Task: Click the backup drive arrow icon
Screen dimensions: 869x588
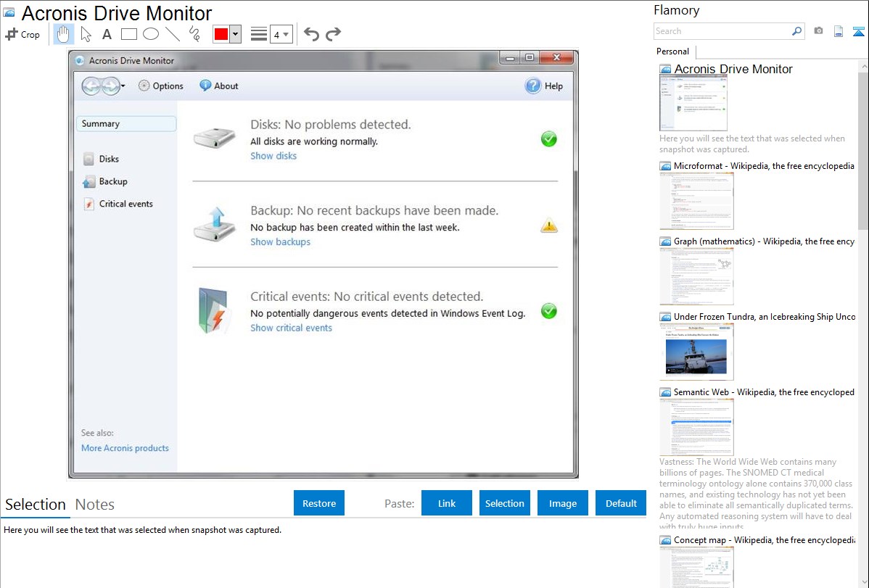Action: (215, 224)
